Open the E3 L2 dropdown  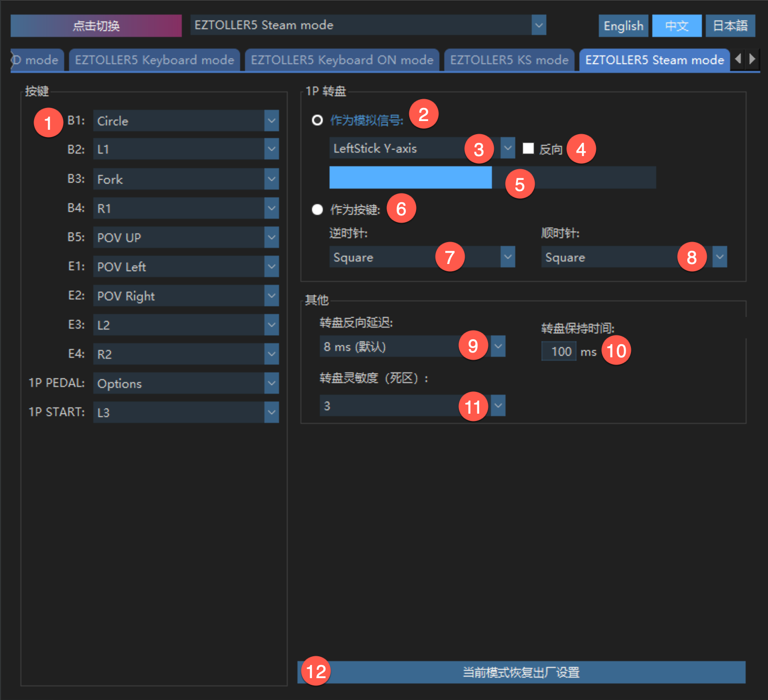point(186,325)
